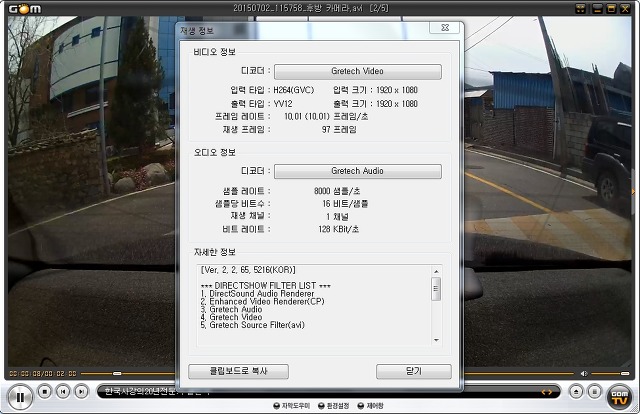Click the played frames value 97 프레임
640x414 pixels.
point(339,130)
